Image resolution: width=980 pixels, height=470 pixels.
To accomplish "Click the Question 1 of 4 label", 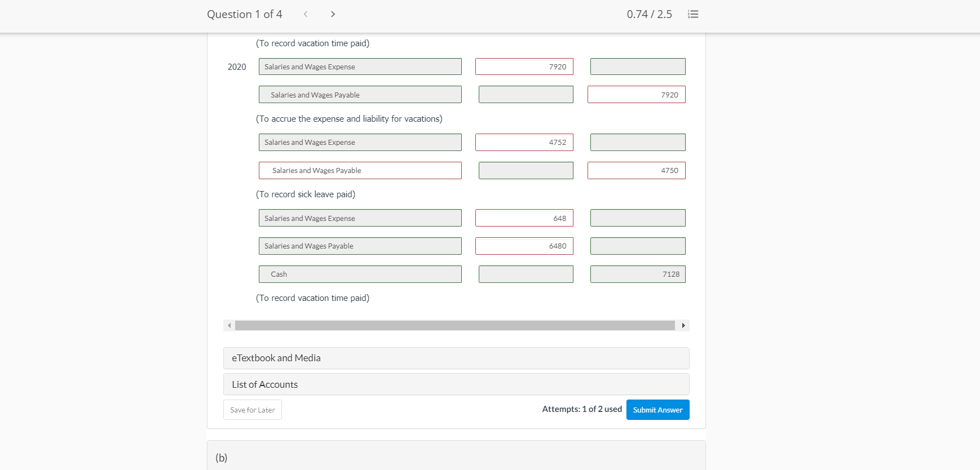I will coord(245,14).
